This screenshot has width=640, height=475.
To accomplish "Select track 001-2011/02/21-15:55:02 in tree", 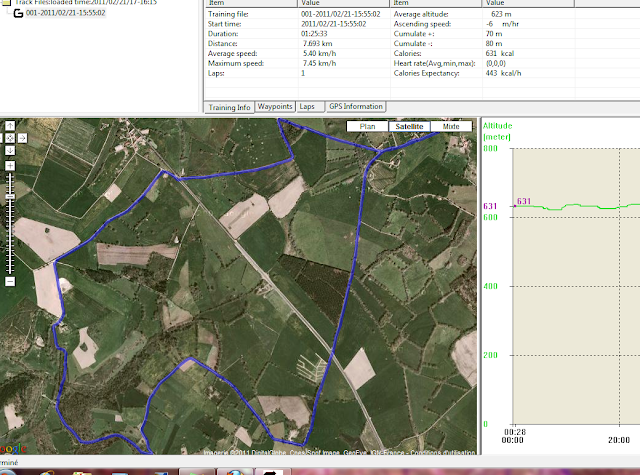I will [65, 13].
